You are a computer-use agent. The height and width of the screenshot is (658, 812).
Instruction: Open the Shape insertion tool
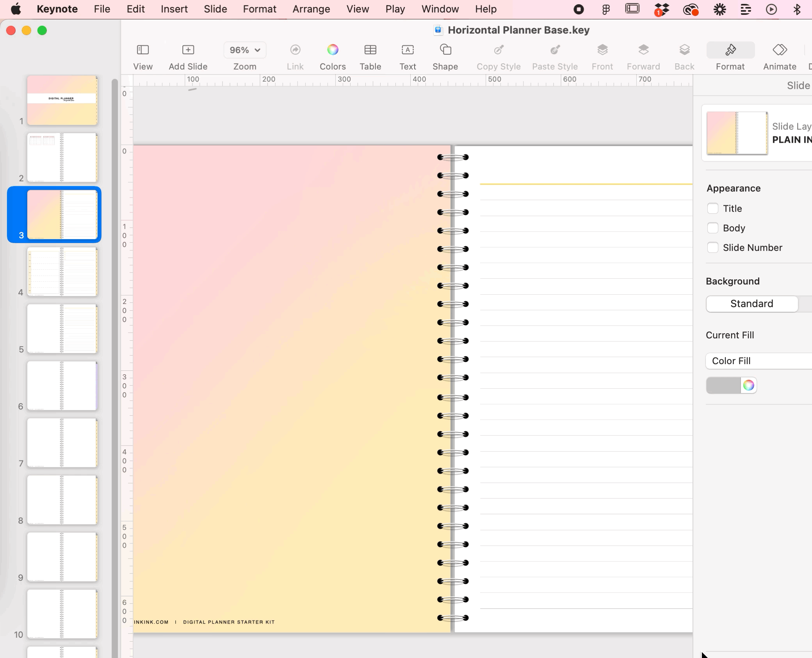coord(445,50)
